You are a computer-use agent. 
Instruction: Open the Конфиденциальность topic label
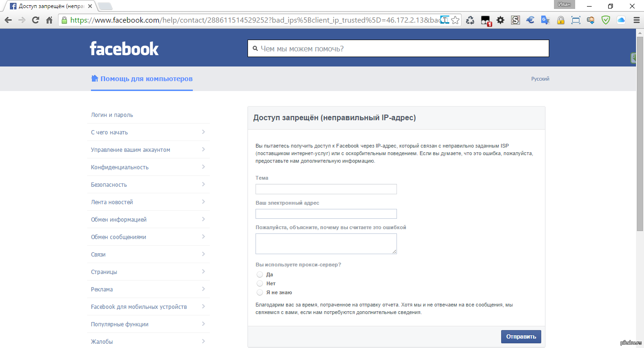click(x=120, y=167)
